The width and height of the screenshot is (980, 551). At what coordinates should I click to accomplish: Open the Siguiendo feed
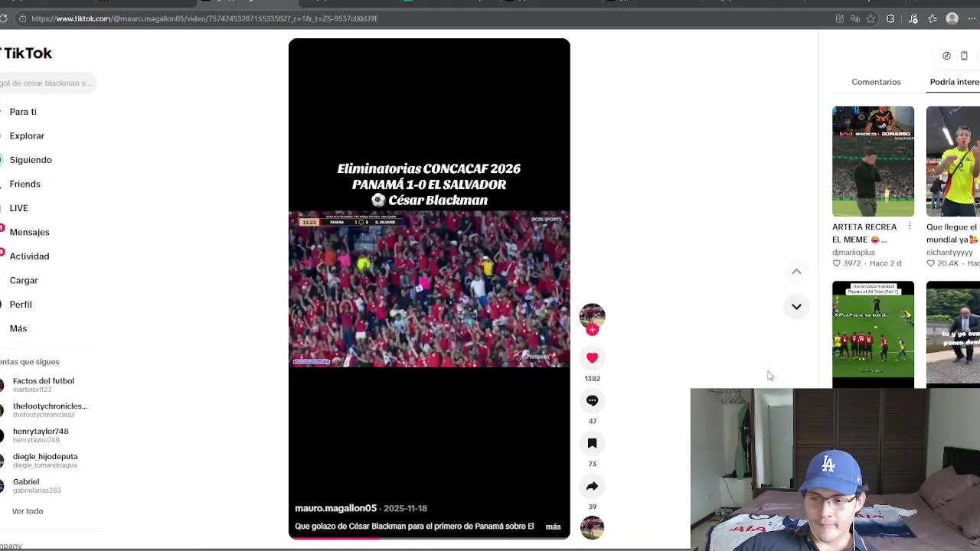coord(31,160)
